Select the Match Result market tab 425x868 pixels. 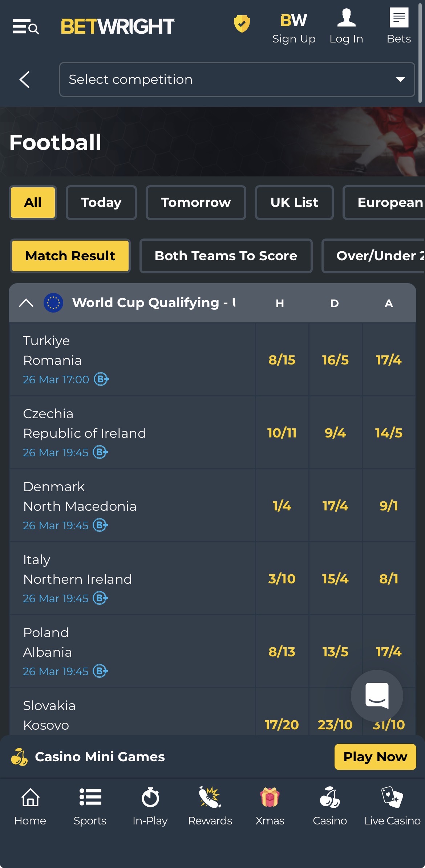[x=70, y=256]
